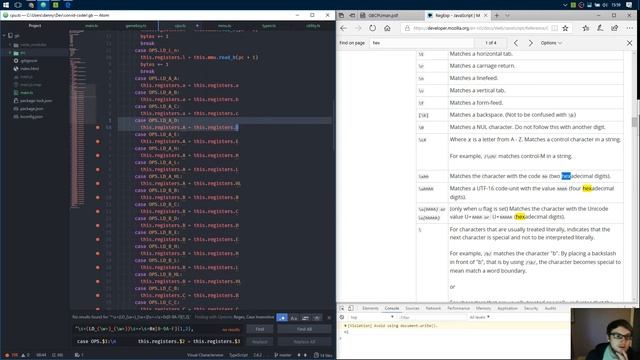Open DevTools All levels log dropdown
Screen dimensions: 640x360
coord(479,317)
